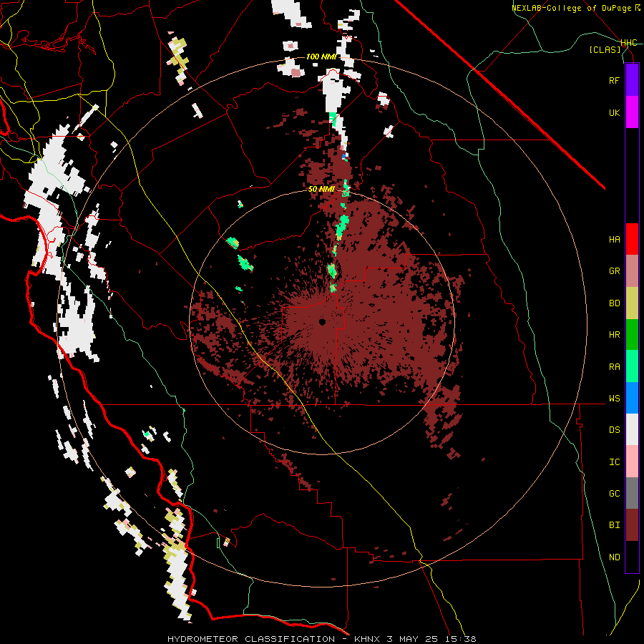Click the GC legend label
Viewport: 644px width, 644px height.
(614, 494)
